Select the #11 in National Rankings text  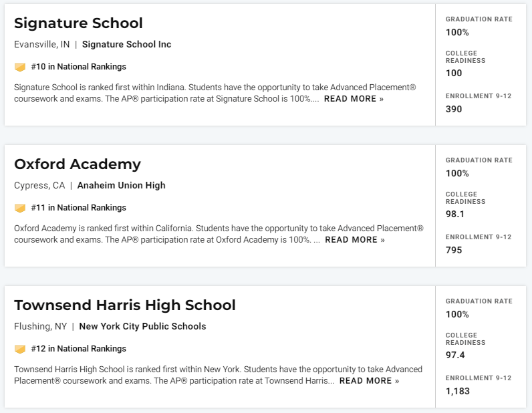click(x=78, y=208)
